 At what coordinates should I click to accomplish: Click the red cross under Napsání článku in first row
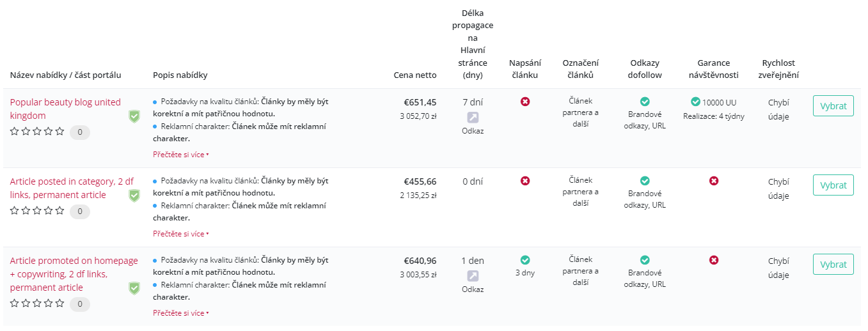[x=525, y=102]
